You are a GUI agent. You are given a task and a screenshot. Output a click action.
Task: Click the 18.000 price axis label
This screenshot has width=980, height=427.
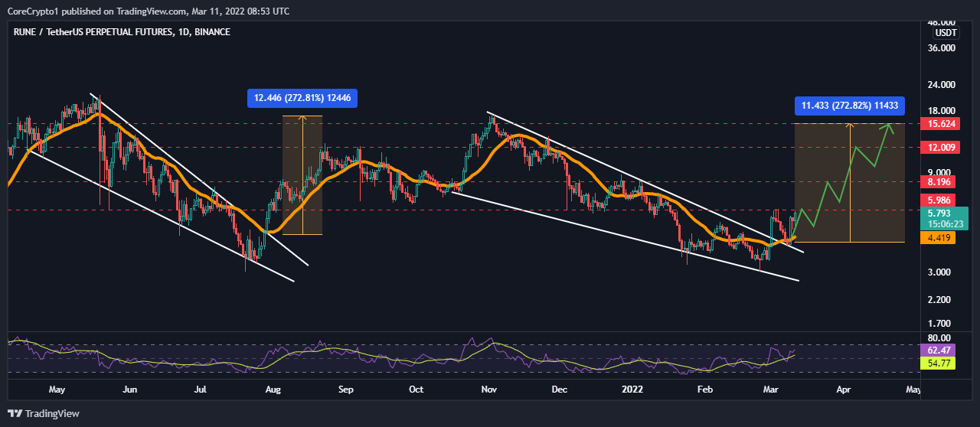coord(940,110)
